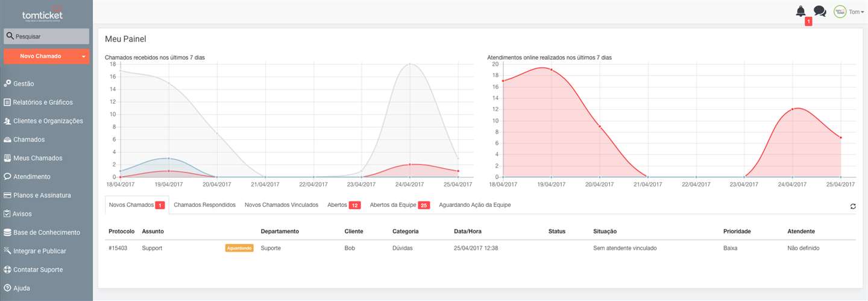Click the Novo Chamado button
The width and height of the screenshot is (868, 301).
point(41,56)
